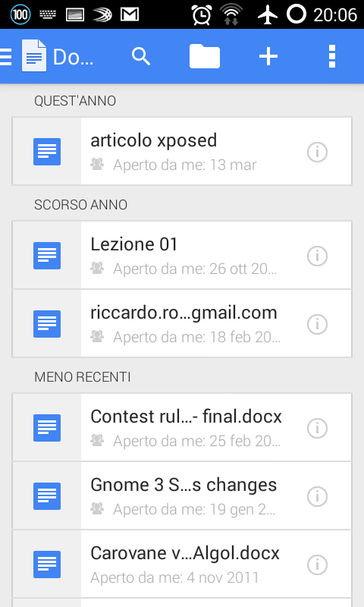The image size is (364, 607).
Task: Tap the document thumbnail icon of Lezione 01
Action: pyautogui.click(x=47, y=256)
